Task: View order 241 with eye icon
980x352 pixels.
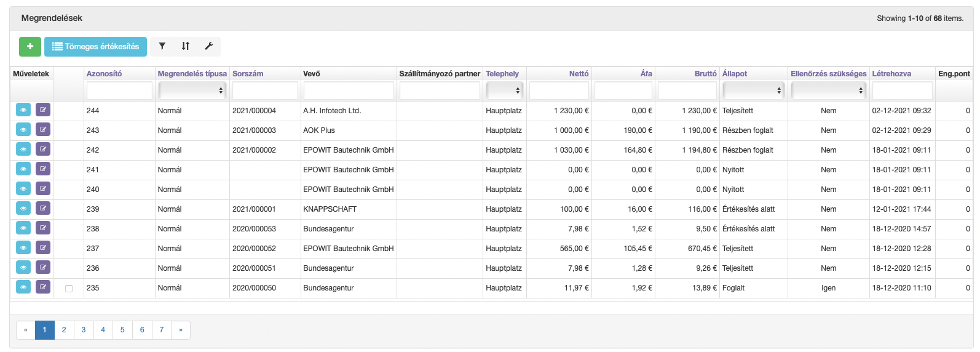Action: (23, 169)
